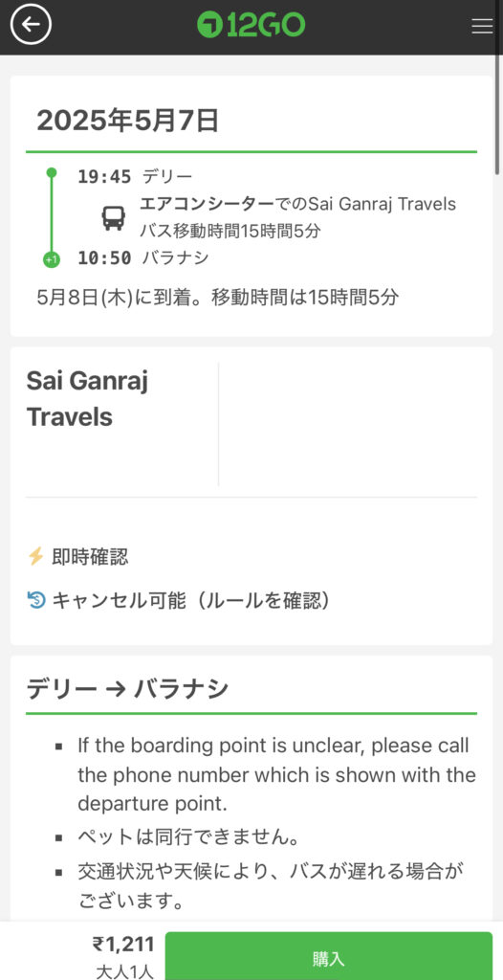This screenshot has width=503, height=980.
Task: Click the 10:50 バラナシ arrival row
Action: click(x=143, y=258)
